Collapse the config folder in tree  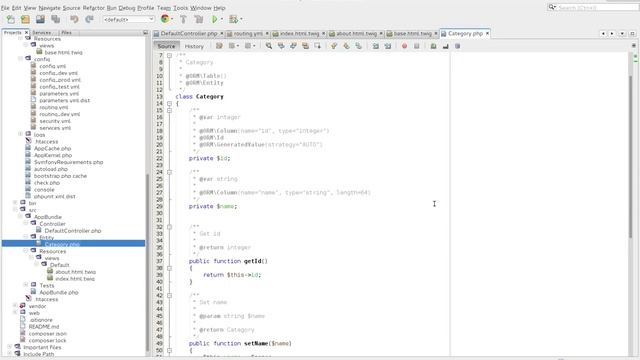(x=20, y=59)
